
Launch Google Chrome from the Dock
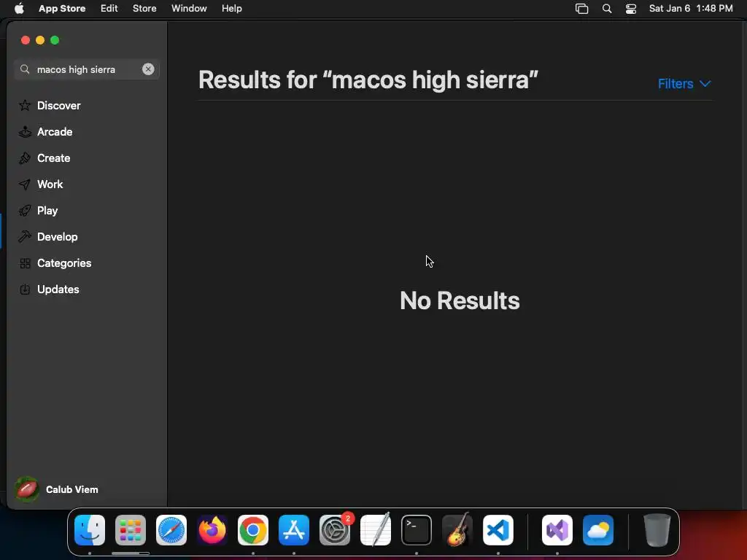click(x=253, y=530)
